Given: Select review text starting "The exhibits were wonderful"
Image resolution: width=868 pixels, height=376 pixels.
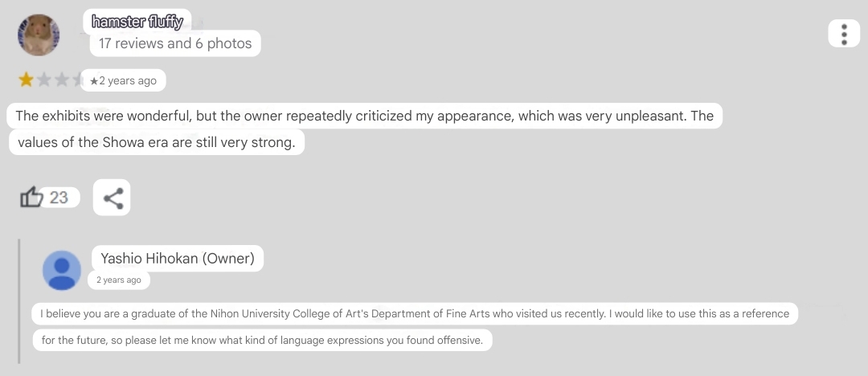Looking at the screenshot, I should coord(364,116).
